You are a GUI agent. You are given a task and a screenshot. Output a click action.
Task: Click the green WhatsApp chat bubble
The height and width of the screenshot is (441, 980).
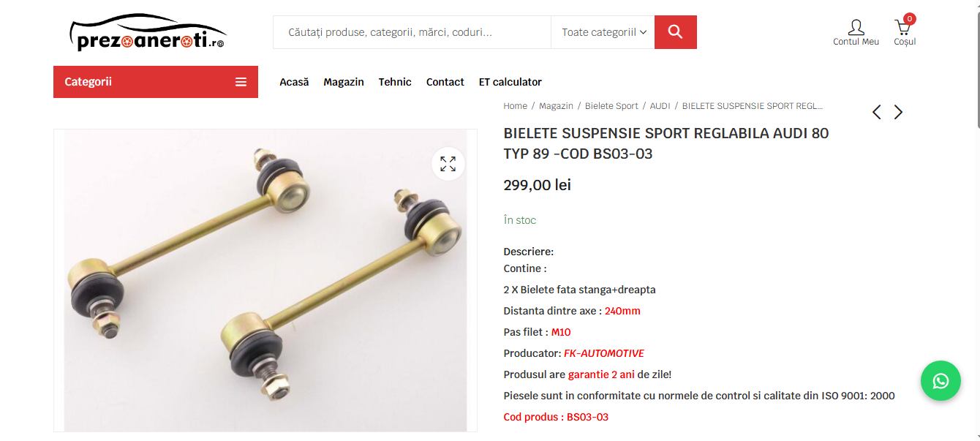[x=941, y=380]
